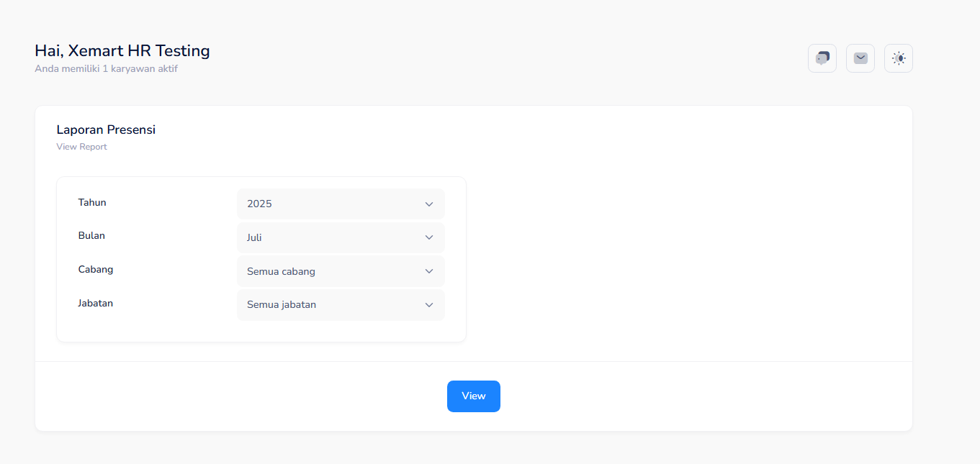The height and width of the screenshot is (464, 980).
Task: Click the chevron arrow in the Bulan field
Action: tap(429, 237)
